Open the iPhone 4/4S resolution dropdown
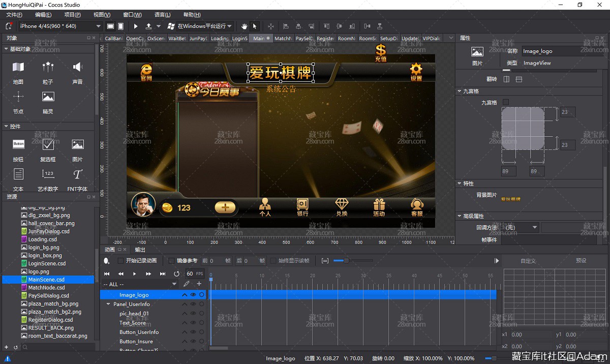Image resolution: width=610 pixels, height=364 pixels. coord(60,26)
